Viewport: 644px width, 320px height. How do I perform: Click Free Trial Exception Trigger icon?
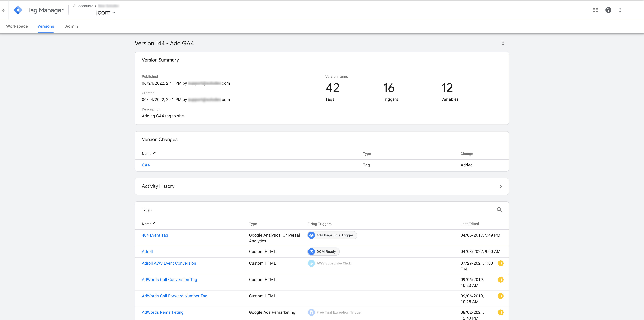311,313
